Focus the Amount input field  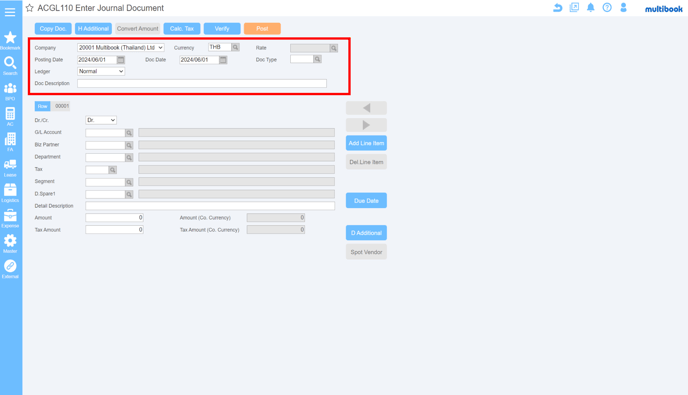115,218
